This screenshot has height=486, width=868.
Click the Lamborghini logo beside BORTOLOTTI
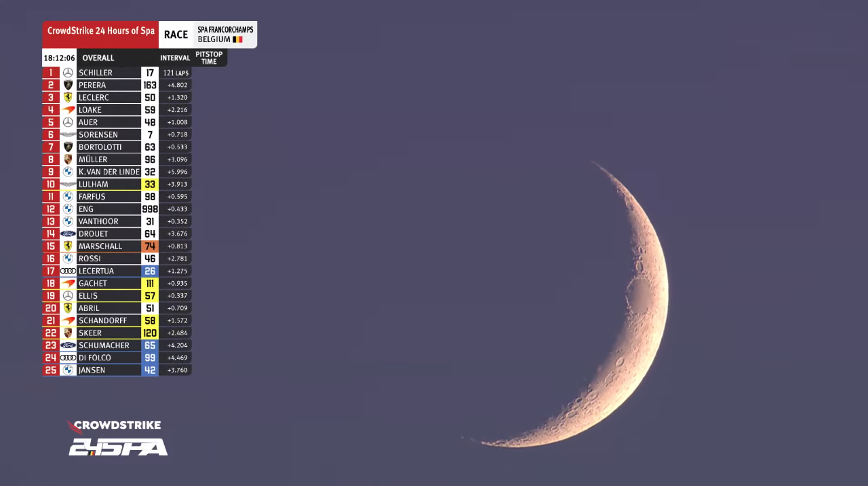click(68, 147)
